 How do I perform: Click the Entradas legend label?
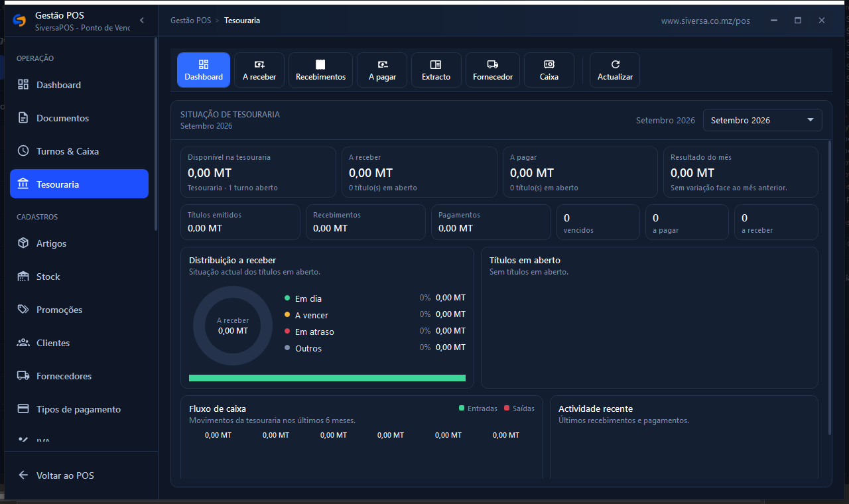click(x=482, y=409)
